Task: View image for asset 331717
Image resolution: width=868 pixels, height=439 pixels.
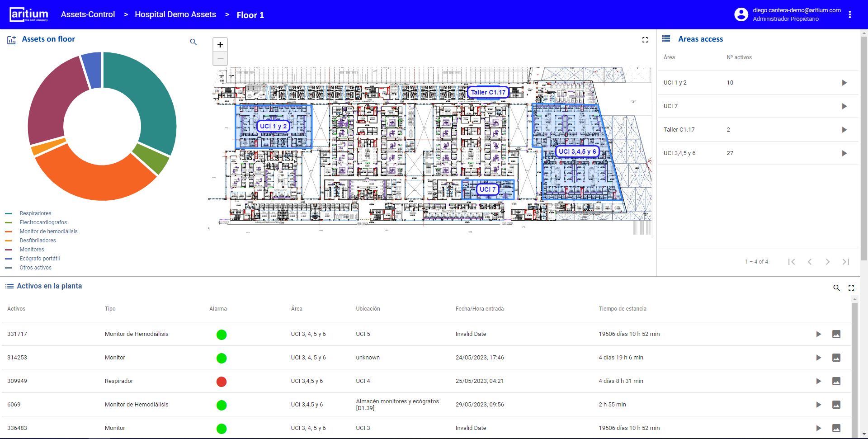Action: pos(836,334)
